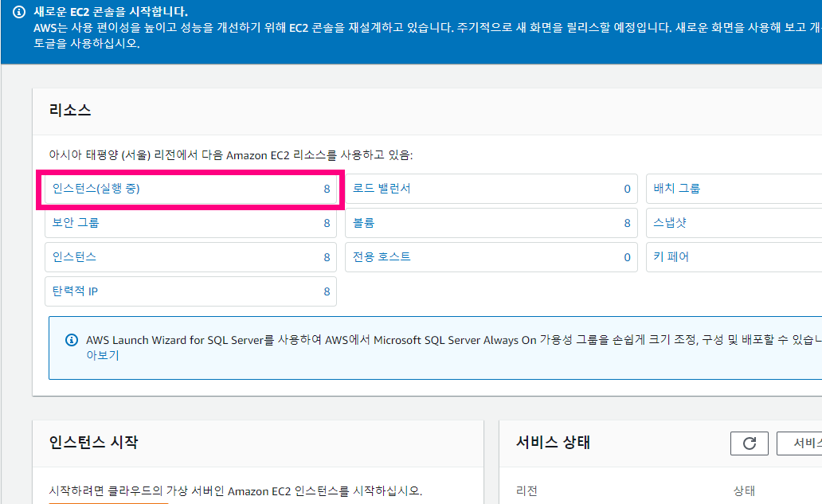The image size is (822, 504).
Task: Open 보안 그룹 resource link
Action: (x=76, y=223)
